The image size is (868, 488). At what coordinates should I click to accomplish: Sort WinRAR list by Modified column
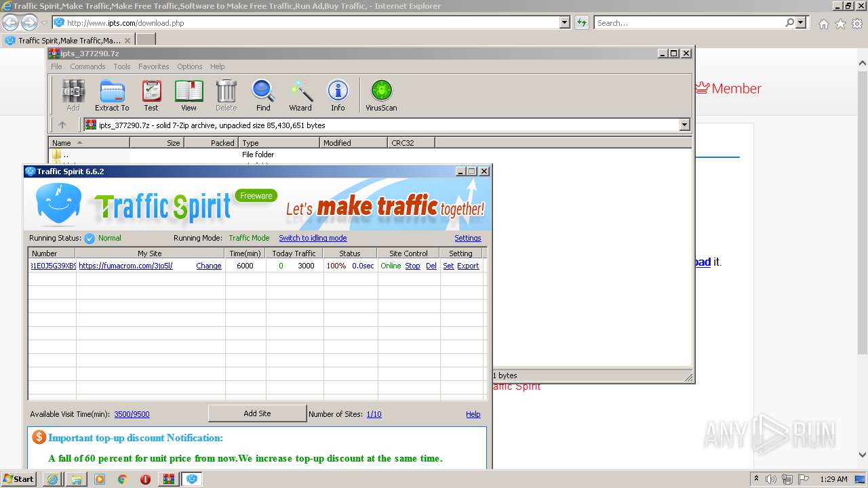pos(353,142)
